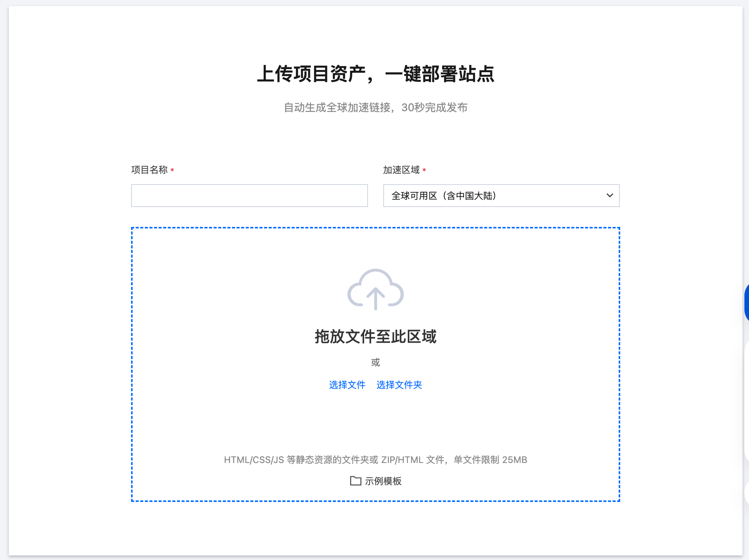Open the 选择文件夹 folder picker link
This screenshot has width=749, height=560.
coord(399,385)
